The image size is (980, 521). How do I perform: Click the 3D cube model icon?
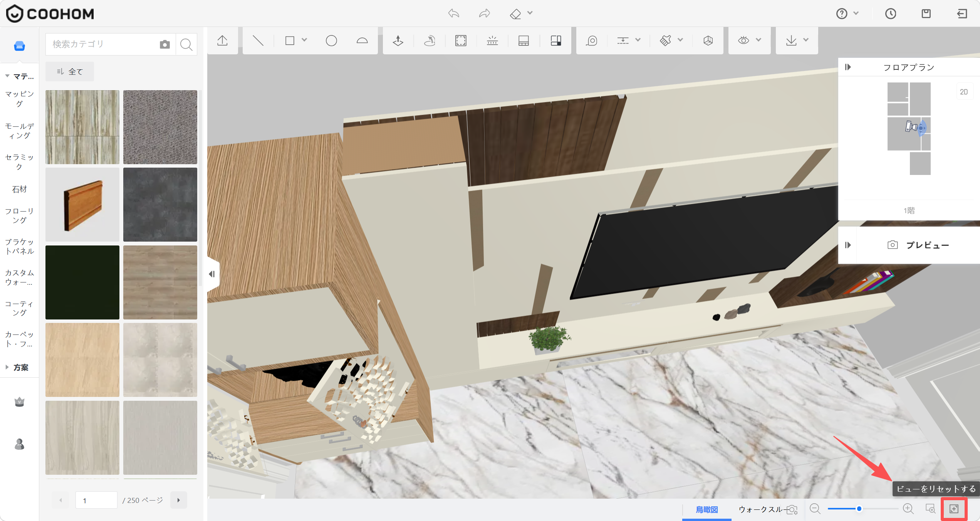click(x=708, y=40)
